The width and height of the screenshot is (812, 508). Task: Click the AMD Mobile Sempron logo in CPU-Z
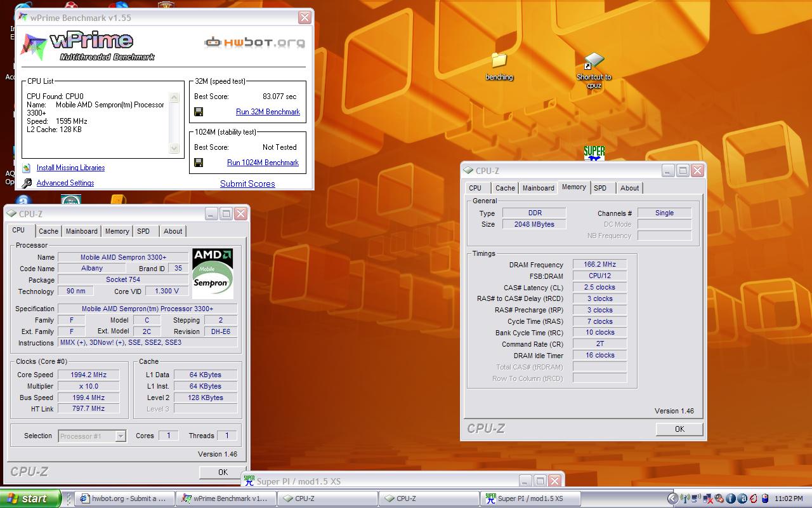click(213, 273)
